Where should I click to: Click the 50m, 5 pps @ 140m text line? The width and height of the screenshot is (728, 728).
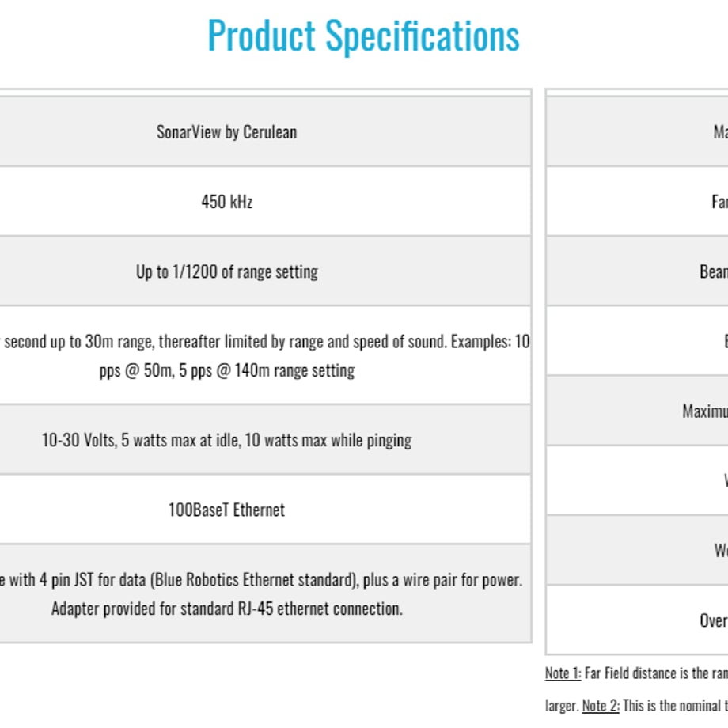coord(226,370)
